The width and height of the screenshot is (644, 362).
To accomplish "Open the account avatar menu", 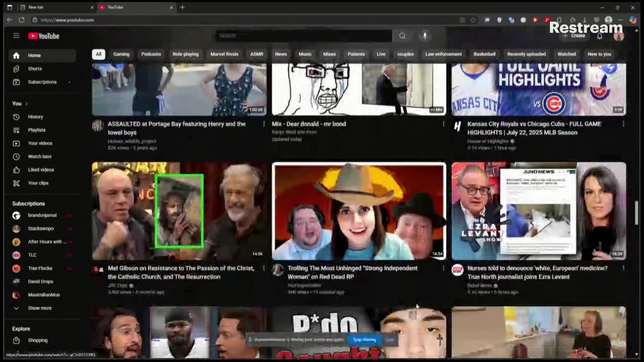I will tap(619, 36).
